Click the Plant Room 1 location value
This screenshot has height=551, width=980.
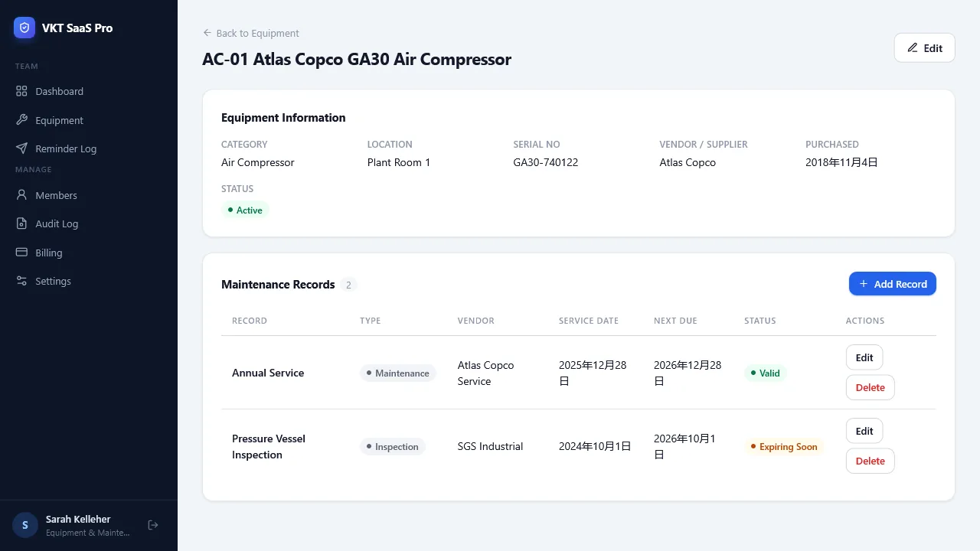(399, 162)
